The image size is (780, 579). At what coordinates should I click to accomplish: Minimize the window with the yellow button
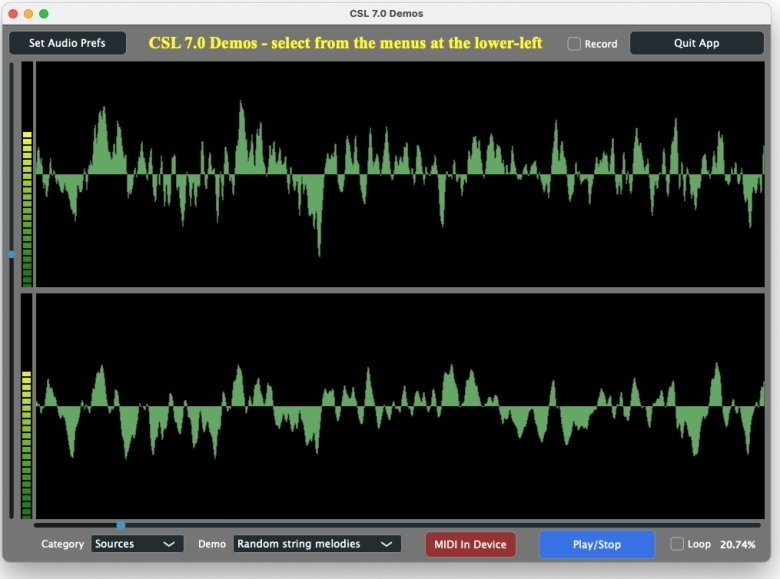(x=28, y=13)
